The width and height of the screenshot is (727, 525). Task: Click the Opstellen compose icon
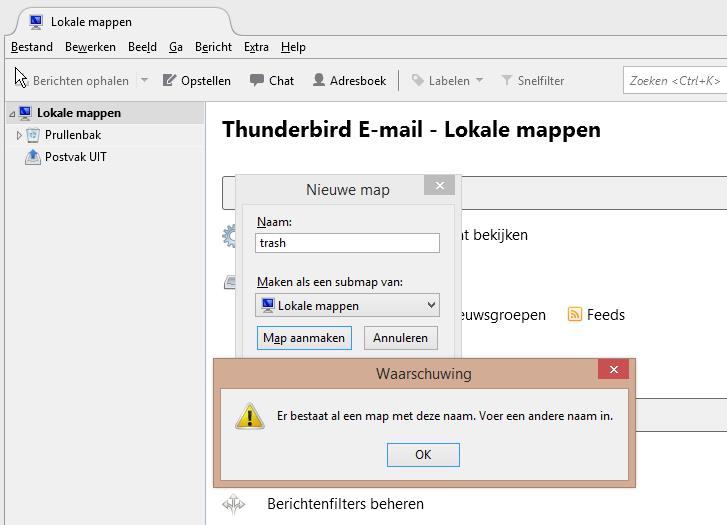(x=170, y=80)
